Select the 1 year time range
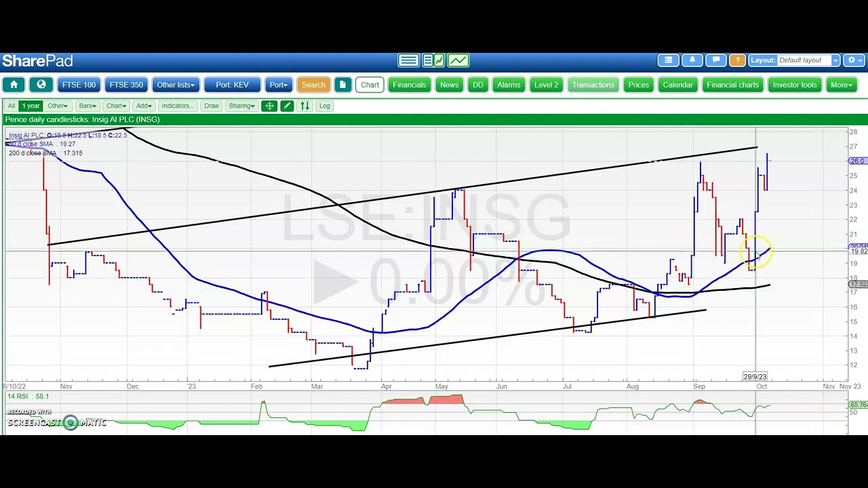This screenshot has width=868, height=488. click(31, 106)
